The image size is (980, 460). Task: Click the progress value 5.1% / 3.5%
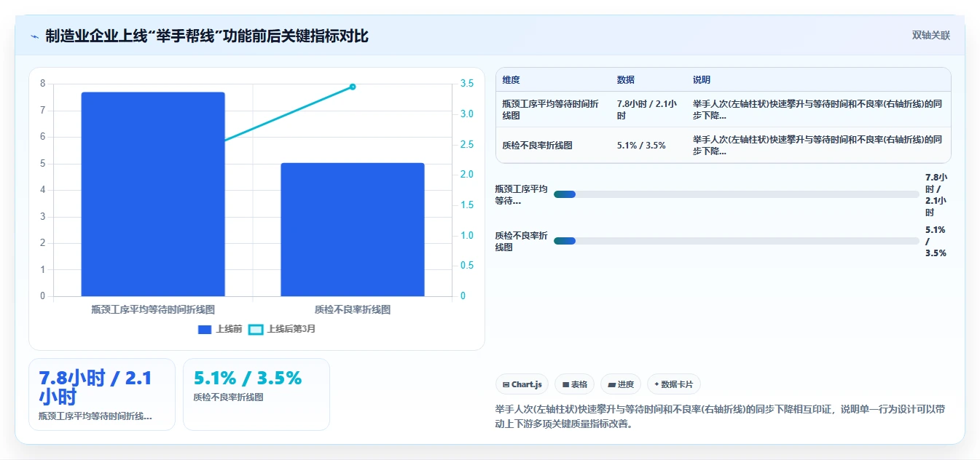(x=936, y=241)
